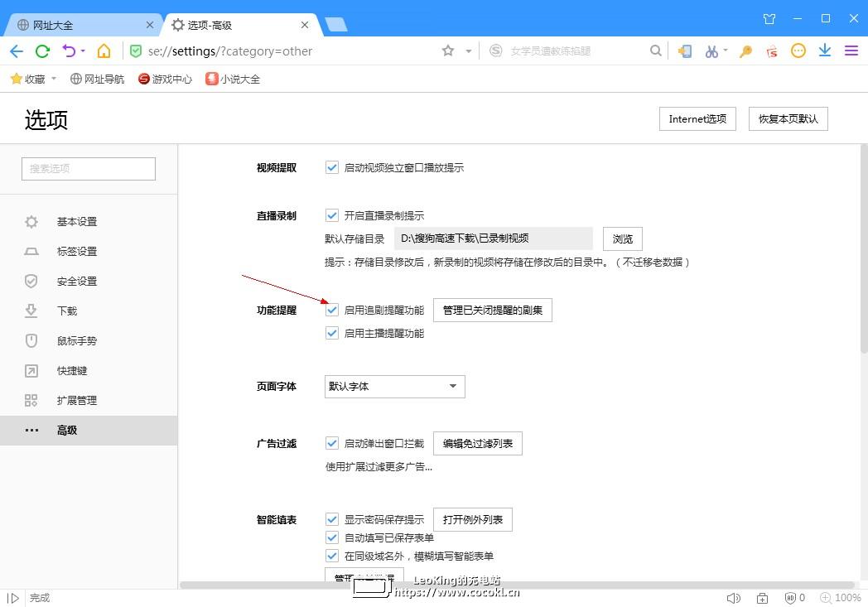
Task: Toggle 模糊填写智能表单 checkbox
Action: click(x=332, y=556)
